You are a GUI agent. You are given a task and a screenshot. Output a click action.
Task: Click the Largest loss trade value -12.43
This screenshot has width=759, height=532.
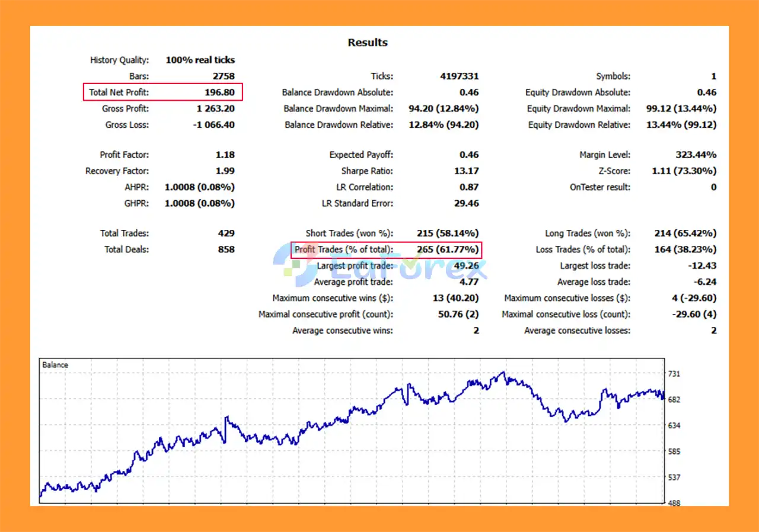(x=702, y=266)
